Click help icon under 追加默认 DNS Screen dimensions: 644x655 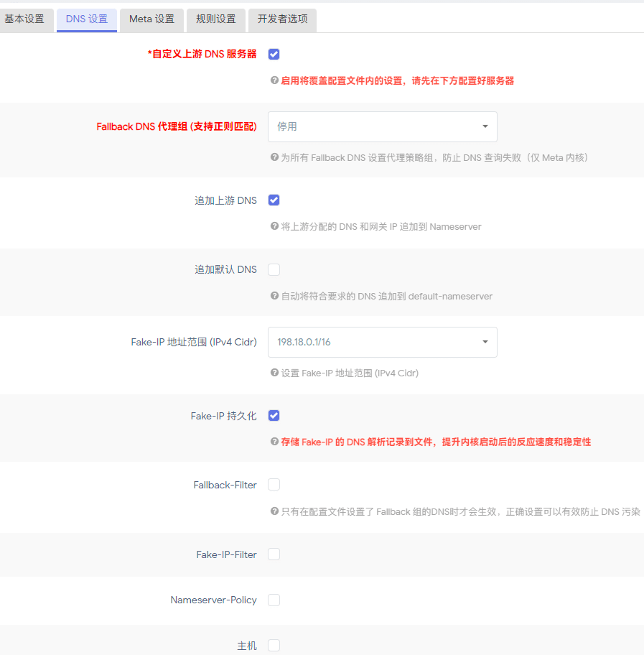[x=274, y=296]
